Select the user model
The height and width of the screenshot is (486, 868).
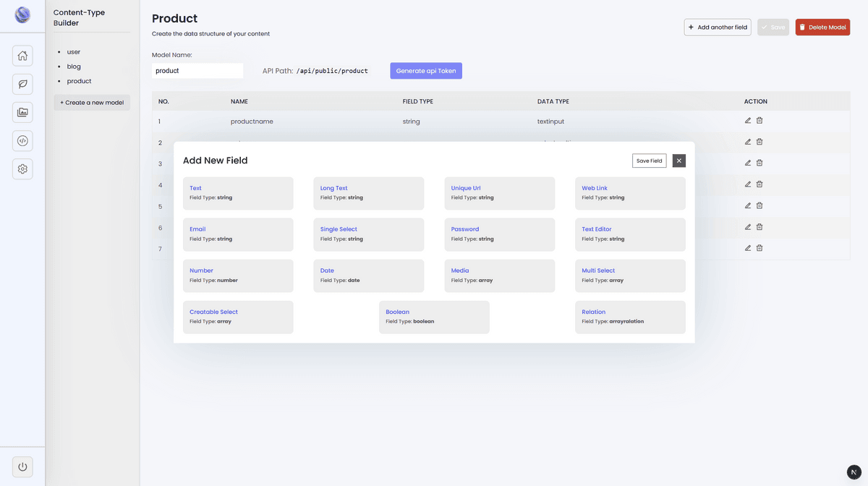coord(74,52)
